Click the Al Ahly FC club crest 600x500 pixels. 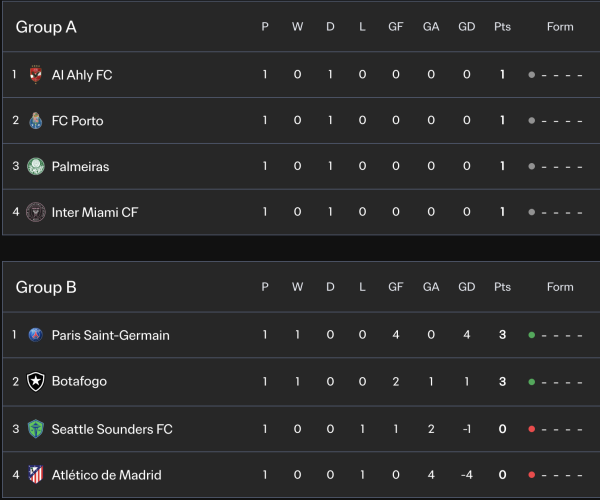36,75
